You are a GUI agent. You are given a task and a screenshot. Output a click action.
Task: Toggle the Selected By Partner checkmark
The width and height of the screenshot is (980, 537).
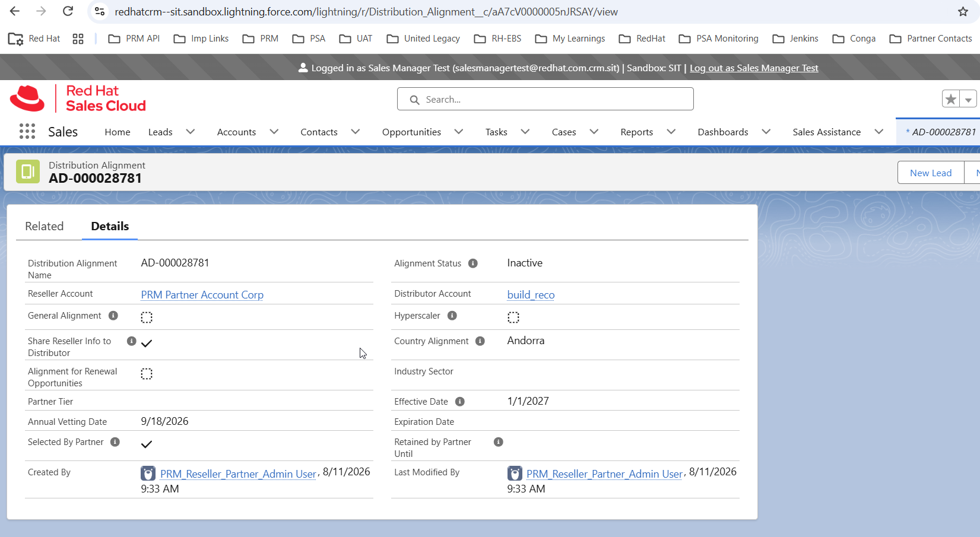[147, 444]
